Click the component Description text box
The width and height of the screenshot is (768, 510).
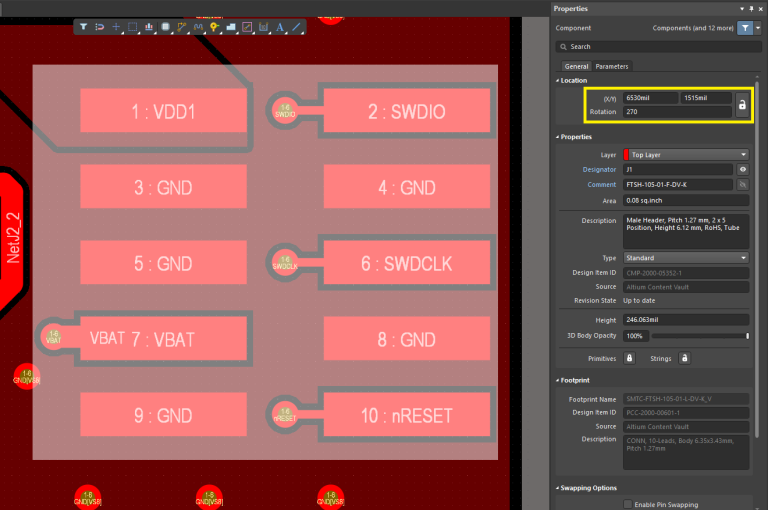[686, 231]
